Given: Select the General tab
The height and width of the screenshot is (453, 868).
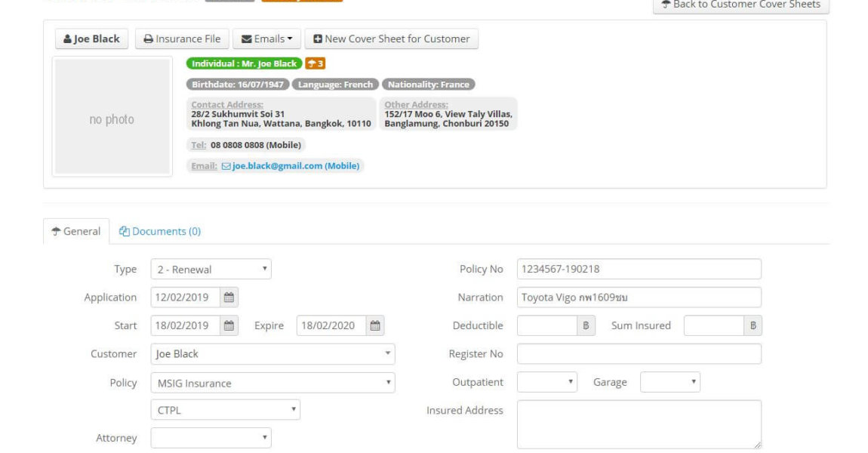Looking at the screenshot, I should click(75, 231).
